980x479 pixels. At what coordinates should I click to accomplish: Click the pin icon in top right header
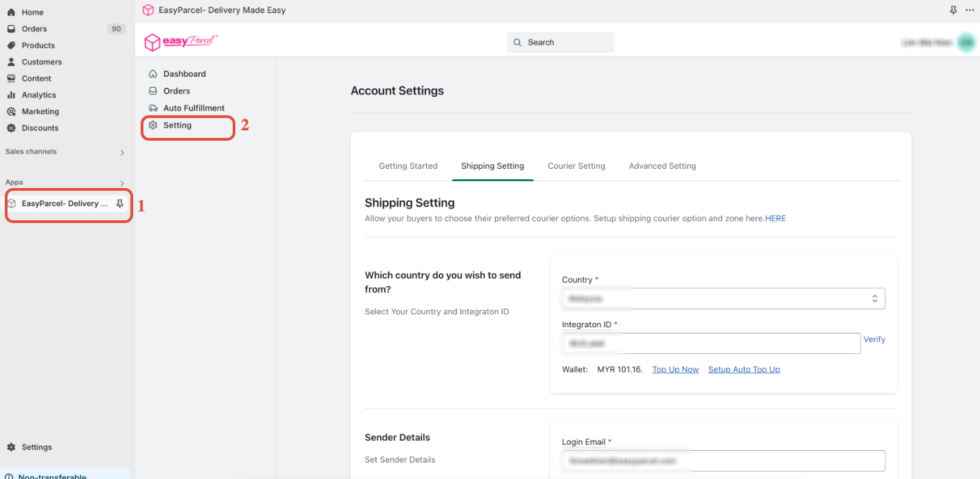[953, 10]
